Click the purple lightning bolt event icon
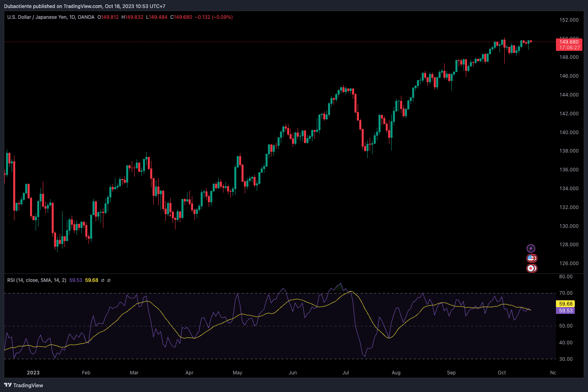Screen dimensions: 588x392 pos(531,249)
